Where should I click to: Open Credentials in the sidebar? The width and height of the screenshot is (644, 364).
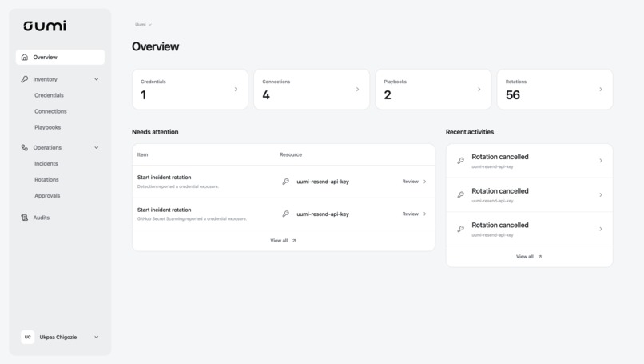[49, 95]
